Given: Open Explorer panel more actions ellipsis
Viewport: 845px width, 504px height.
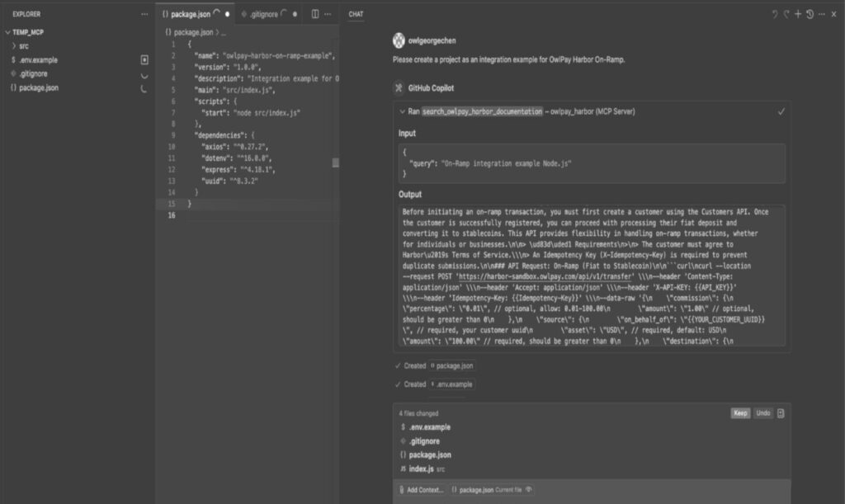Looking at the screenshot, I should tap(144, 14).
